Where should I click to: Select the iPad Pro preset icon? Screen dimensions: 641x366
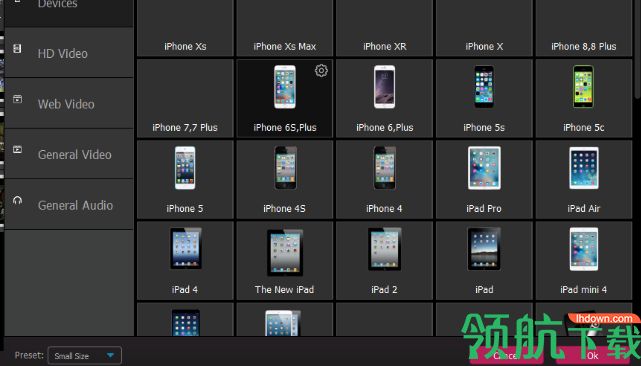point(484,168)
